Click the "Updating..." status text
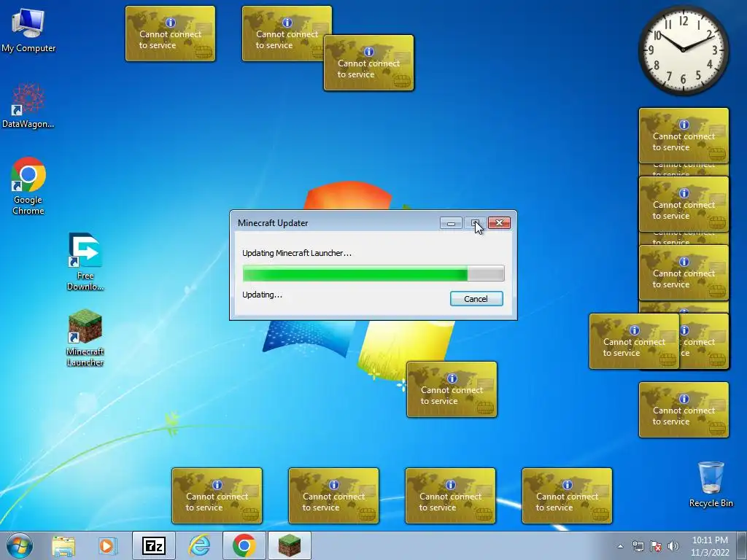The height and width of the screenshot is (560, 747). (262, 295)
